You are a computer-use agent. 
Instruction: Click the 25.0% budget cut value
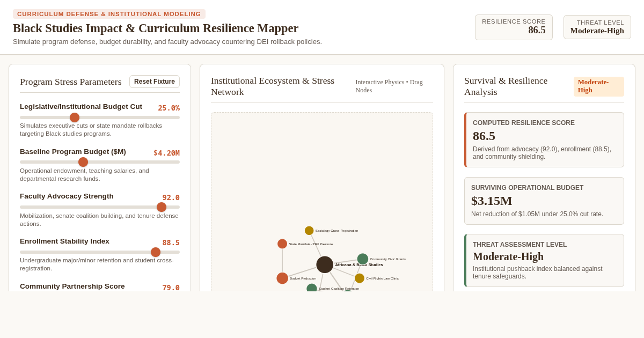click(169, 108)
